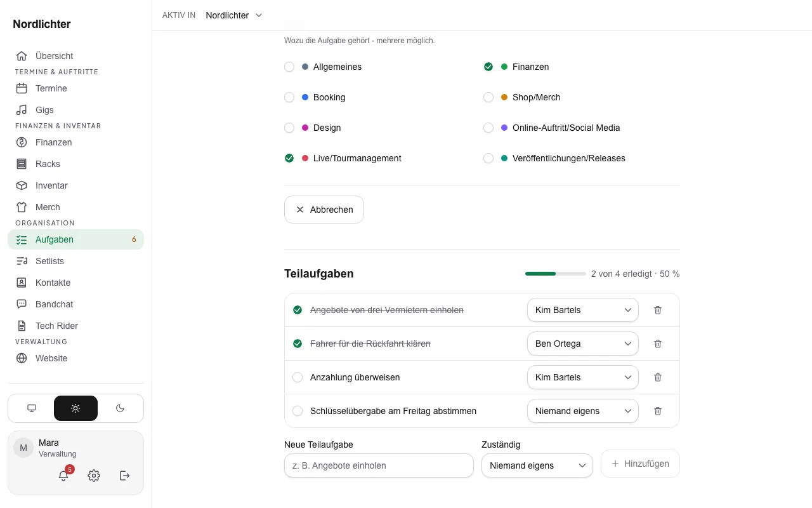The height and width of the screenshot is (508, 812).
Task: Open the Nordlichter band switcher dropdown
Action: pos(233,15)
